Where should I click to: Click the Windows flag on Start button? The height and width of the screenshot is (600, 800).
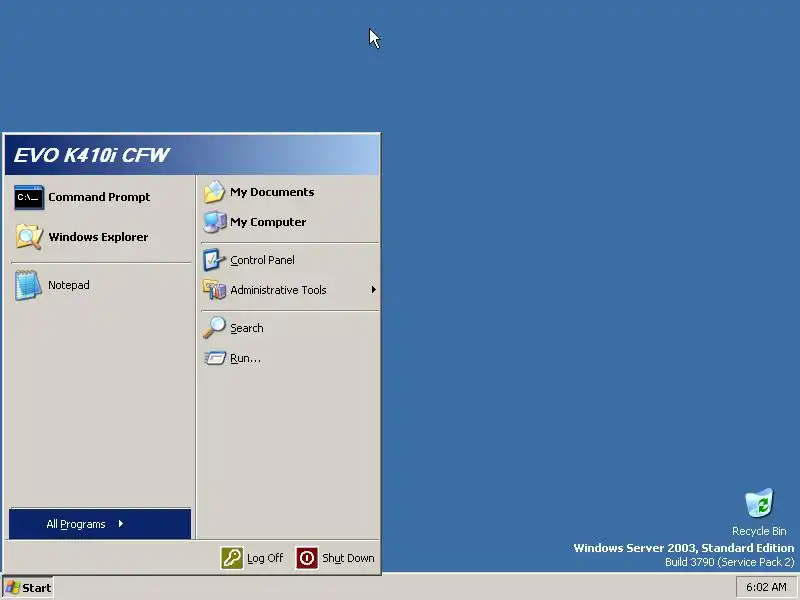coord(13,587)
